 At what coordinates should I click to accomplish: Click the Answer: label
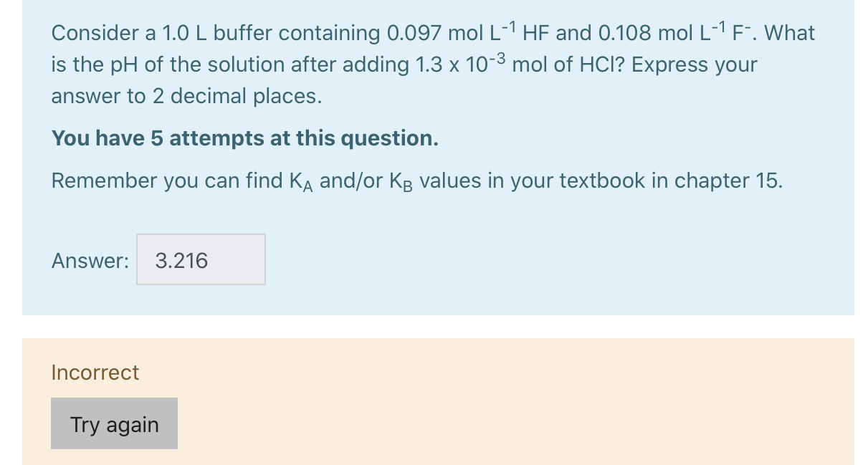90,260
